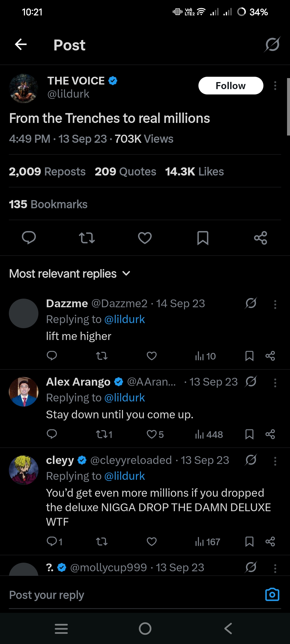Follow THE VOICE account

point(231,86)
